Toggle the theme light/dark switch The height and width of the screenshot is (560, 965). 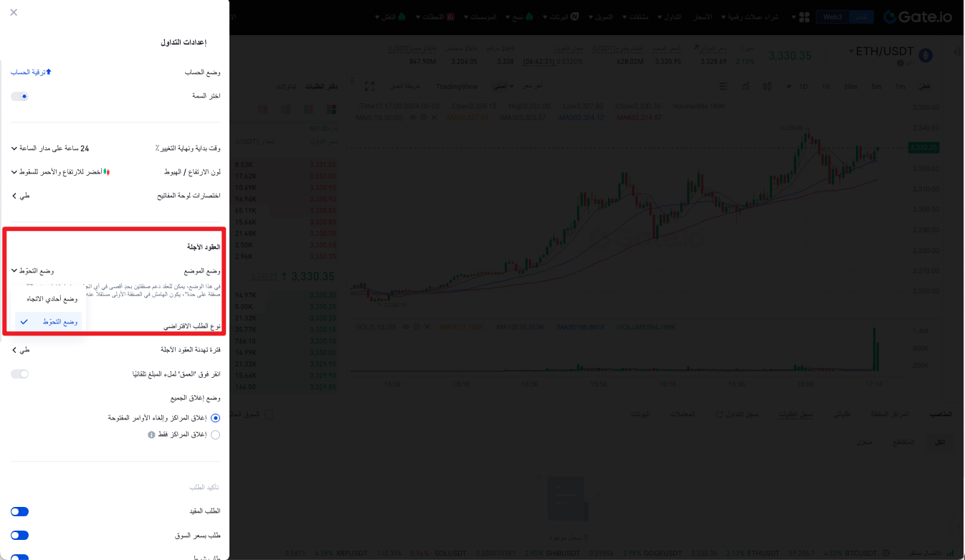tap(20, 96)
